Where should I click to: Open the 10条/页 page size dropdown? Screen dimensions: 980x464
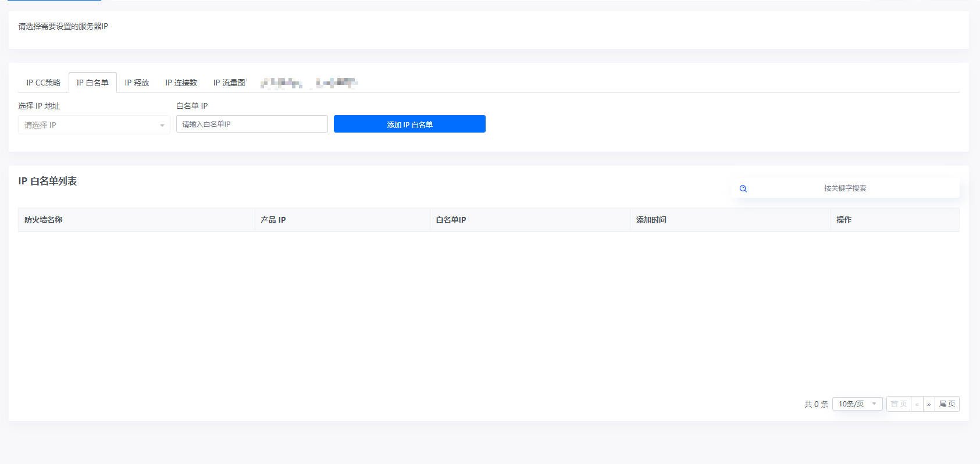(857, 404)
